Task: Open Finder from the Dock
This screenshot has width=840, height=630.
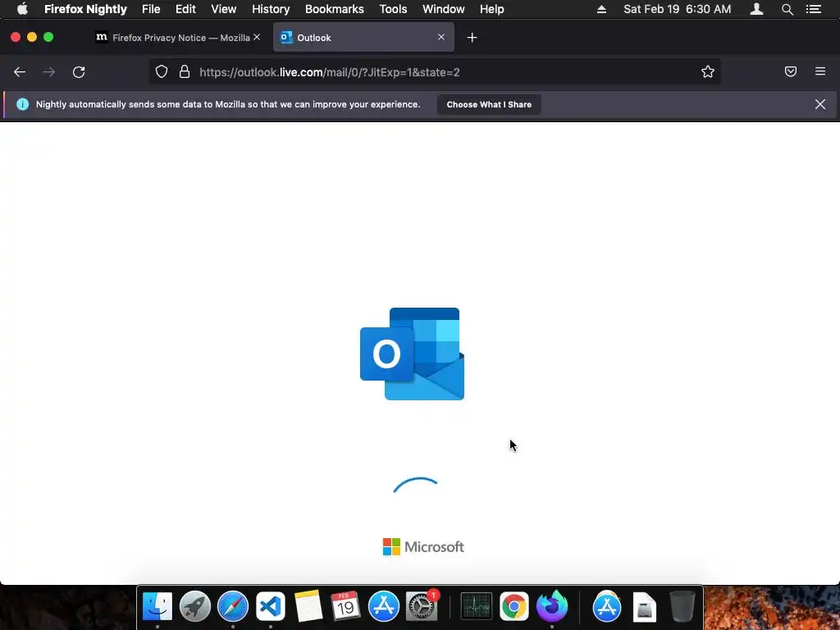Action: click(157, 606)
